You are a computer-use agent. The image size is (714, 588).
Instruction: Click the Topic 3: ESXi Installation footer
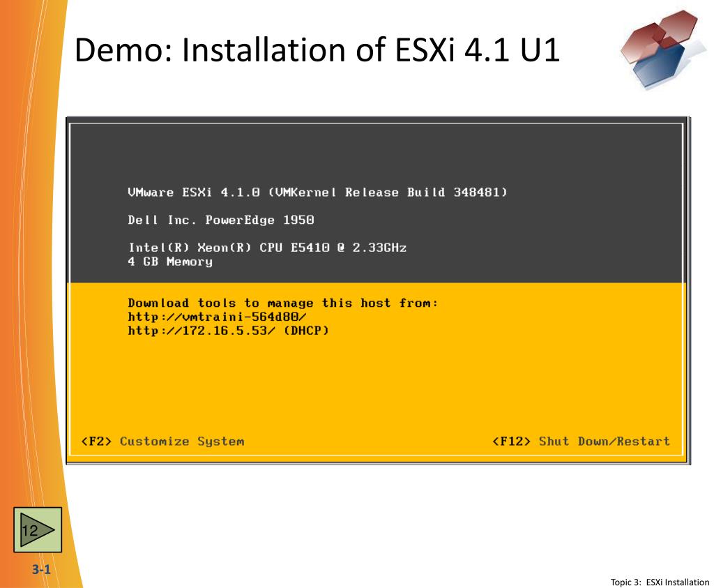tap(660, 582)
